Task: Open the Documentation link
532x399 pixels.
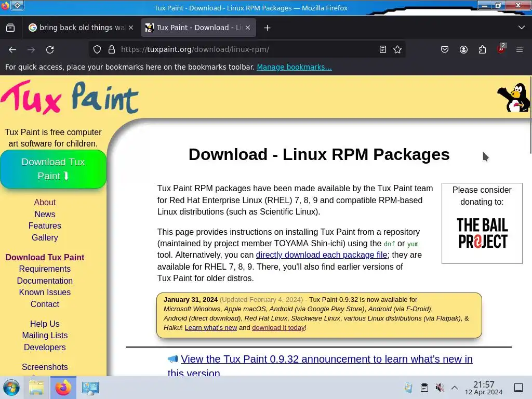Action: point(45,281)
